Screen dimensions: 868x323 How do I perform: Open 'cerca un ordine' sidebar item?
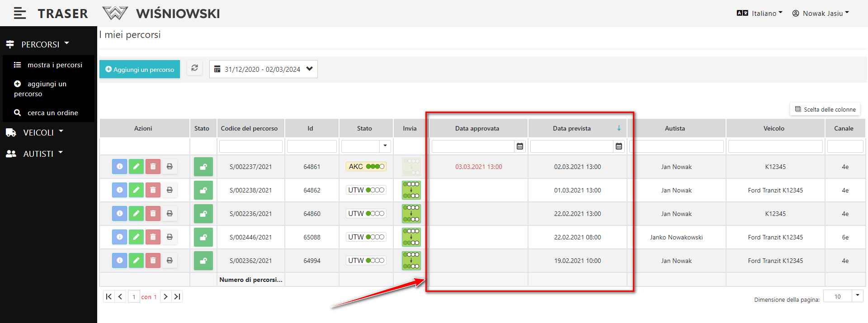click(52, 113)
